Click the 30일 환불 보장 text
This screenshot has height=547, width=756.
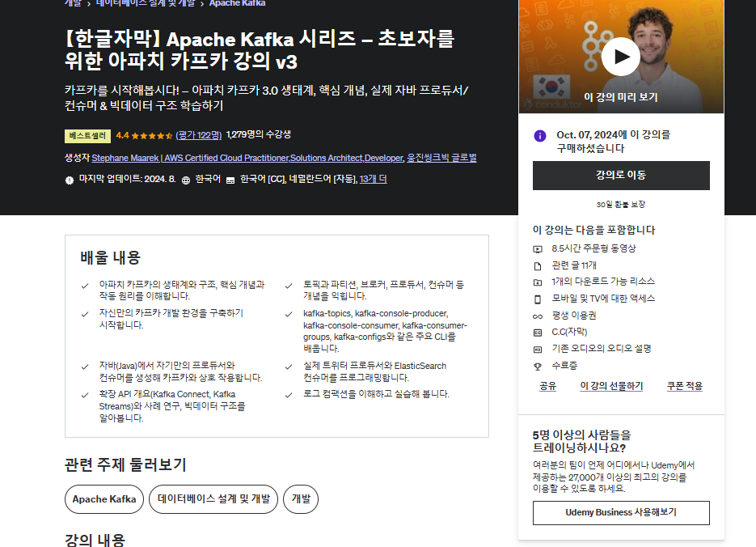click(621, 205)
